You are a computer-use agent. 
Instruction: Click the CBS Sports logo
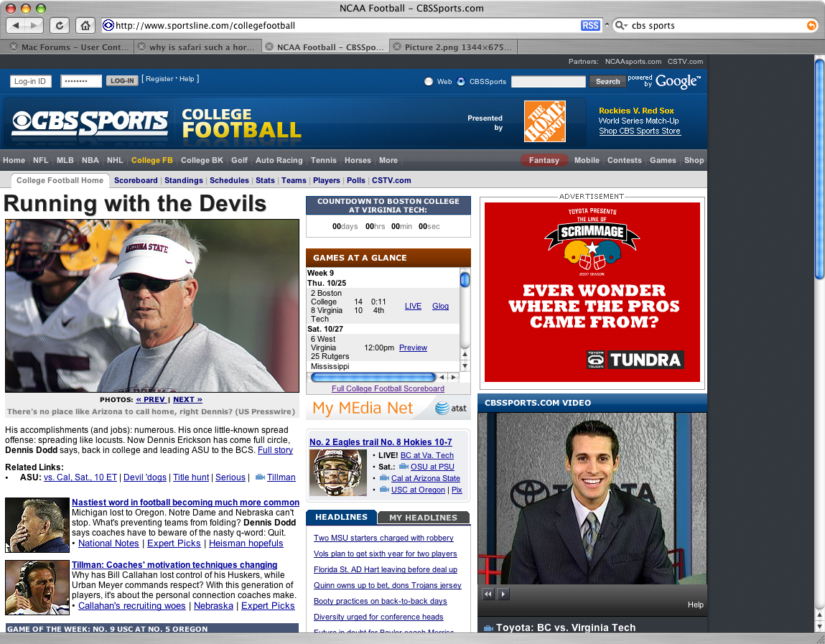click(90, 122)
